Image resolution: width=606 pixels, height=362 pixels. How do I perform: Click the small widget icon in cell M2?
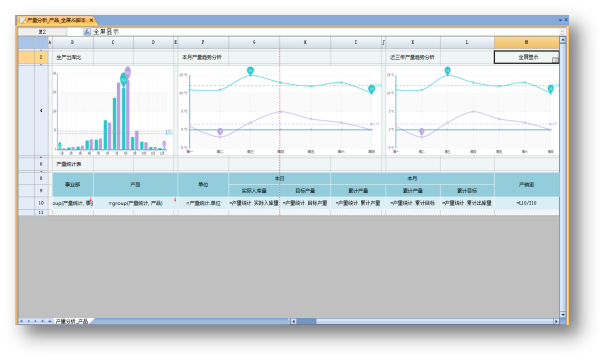tap(555, 60)
